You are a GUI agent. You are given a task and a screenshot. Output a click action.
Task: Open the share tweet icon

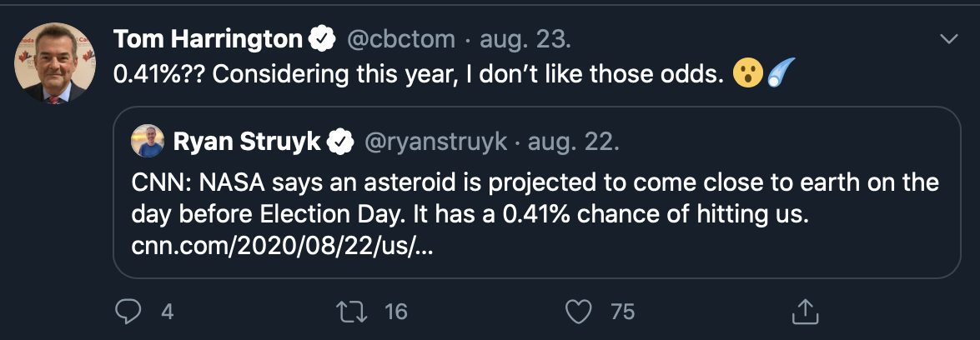click(802, 312)
